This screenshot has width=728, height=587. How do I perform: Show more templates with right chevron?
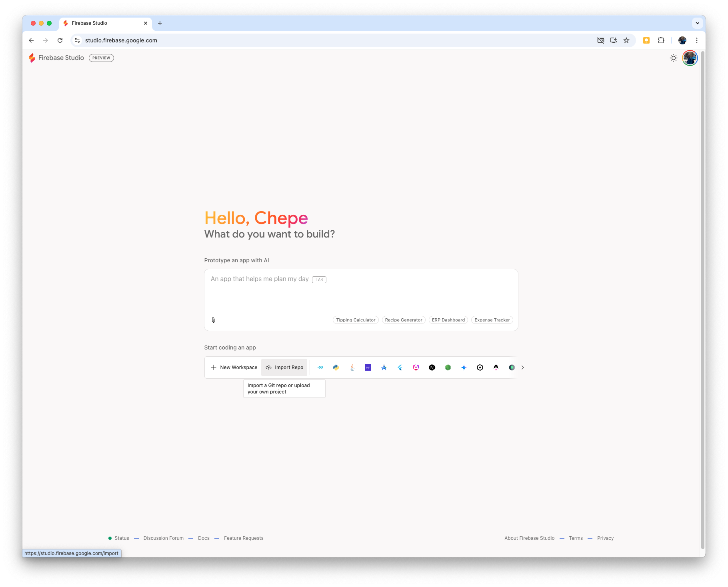[522, 367]
